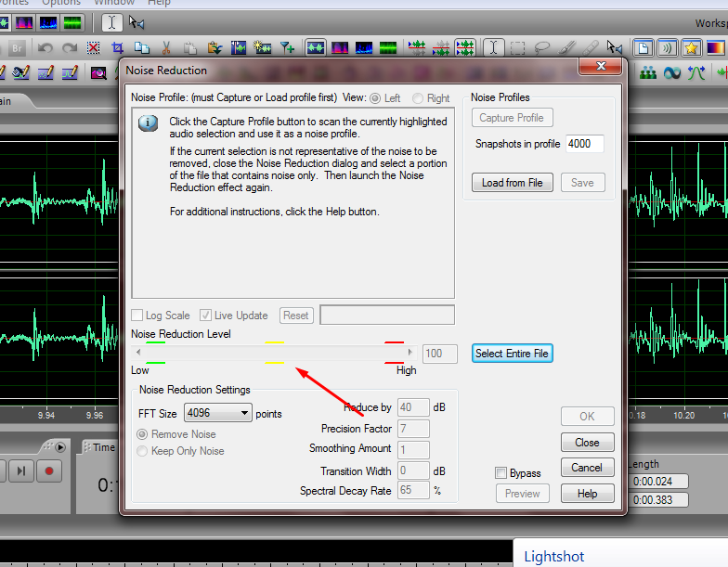This screenshot has width=728, height=567.
Task: Click the blue infinity loop icon
Action: tap(672, 72)
